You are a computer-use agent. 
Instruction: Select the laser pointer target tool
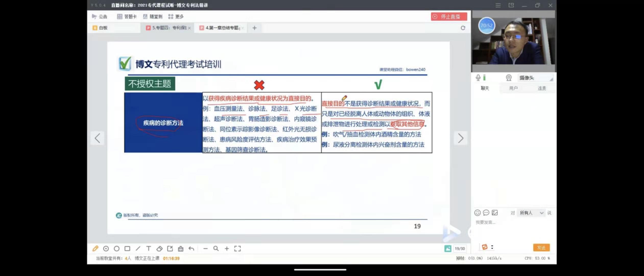[x=106, y=248]
